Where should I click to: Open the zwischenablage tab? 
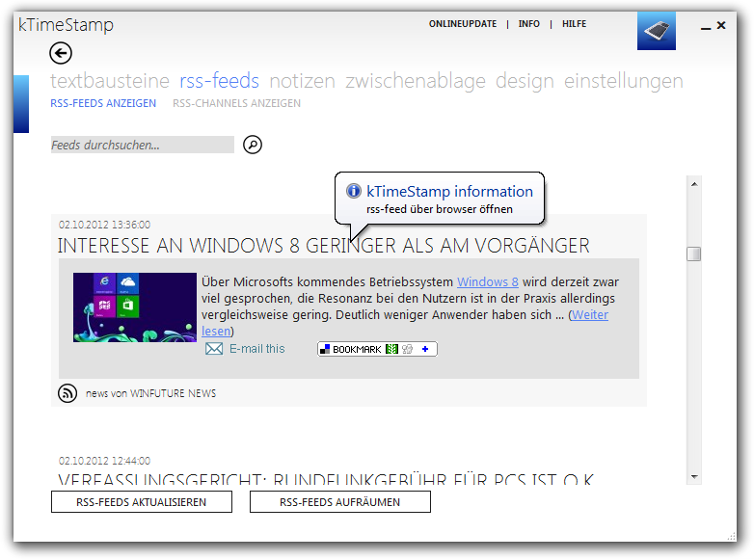(x=416, y=81)
